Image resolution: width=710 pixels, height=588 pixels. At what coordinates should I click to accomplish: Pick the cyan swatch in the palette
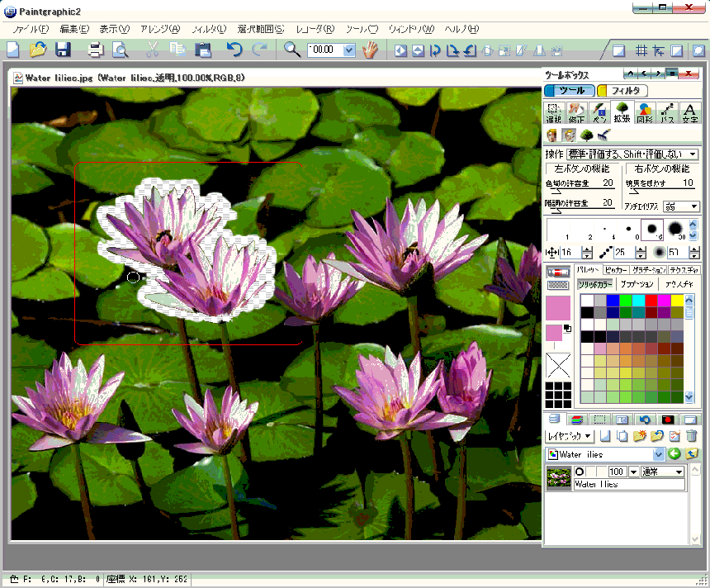638,300
